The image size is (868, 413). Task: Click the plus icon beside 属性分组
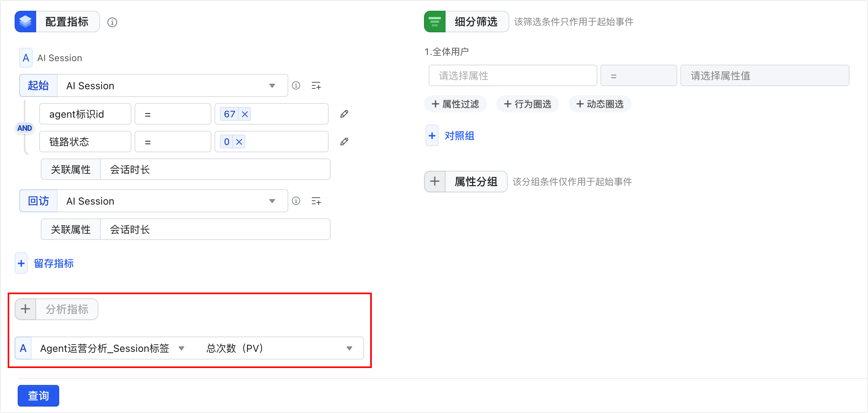tap(435, 181)
